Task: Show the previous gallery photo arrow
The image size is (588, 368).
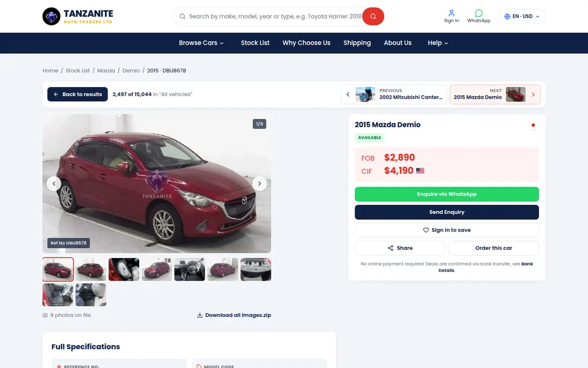Action: [x=54, y=184]
